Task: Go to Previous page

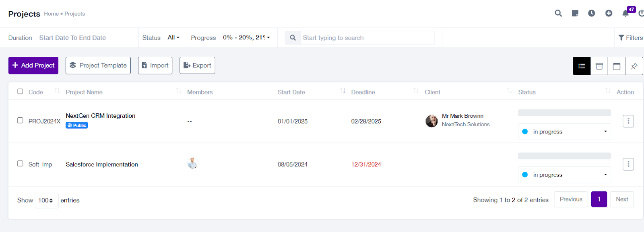Action: click(571, 199)
